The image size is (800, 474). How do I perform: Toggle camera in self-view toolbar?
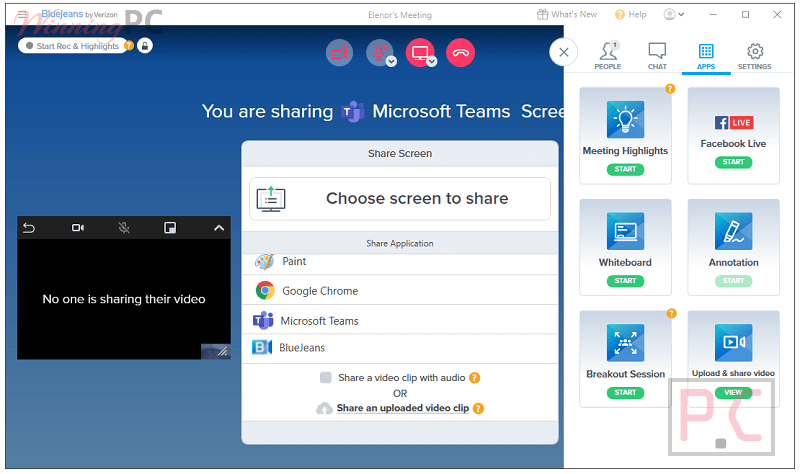pos(78,228)
